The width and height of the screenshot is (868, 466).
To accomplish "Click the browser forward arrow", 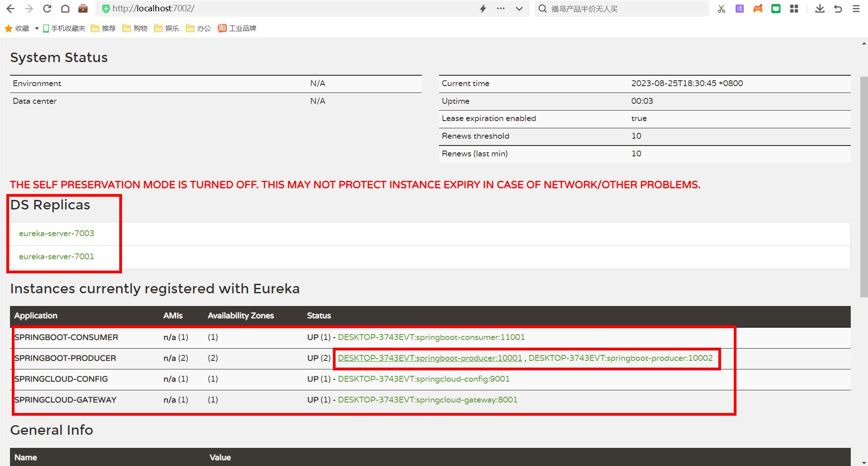I will click(x=29, y=9).
